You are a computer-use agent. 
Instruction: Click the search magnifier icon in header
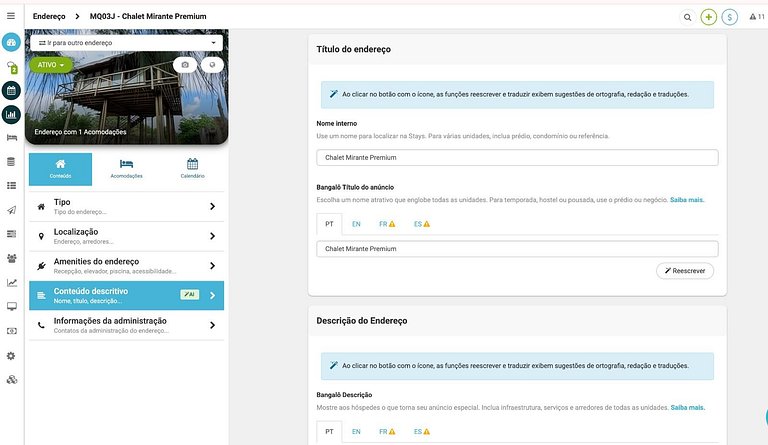(688, 17)
